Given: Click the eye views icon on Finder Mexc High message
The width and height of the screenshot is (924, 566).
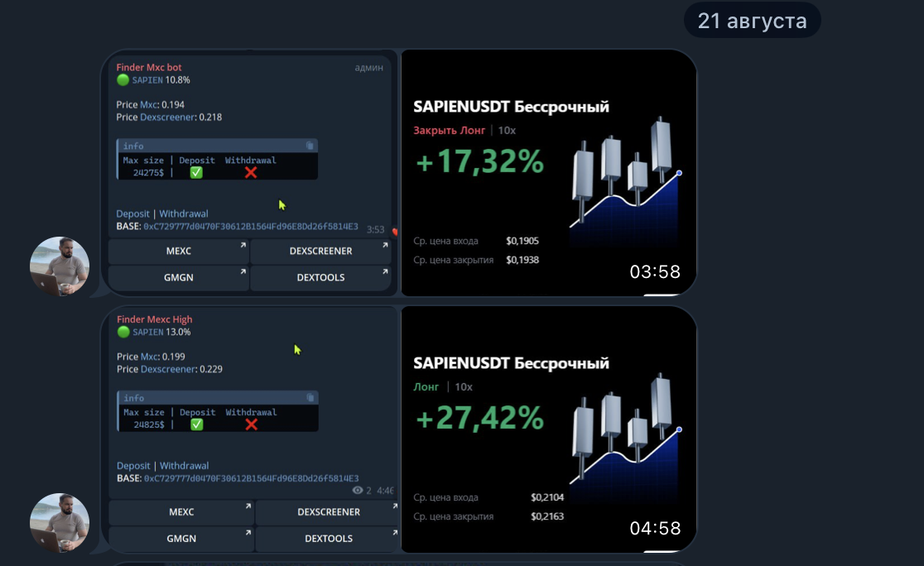Looking at the screenshot, I should click(x=357, y=490).
